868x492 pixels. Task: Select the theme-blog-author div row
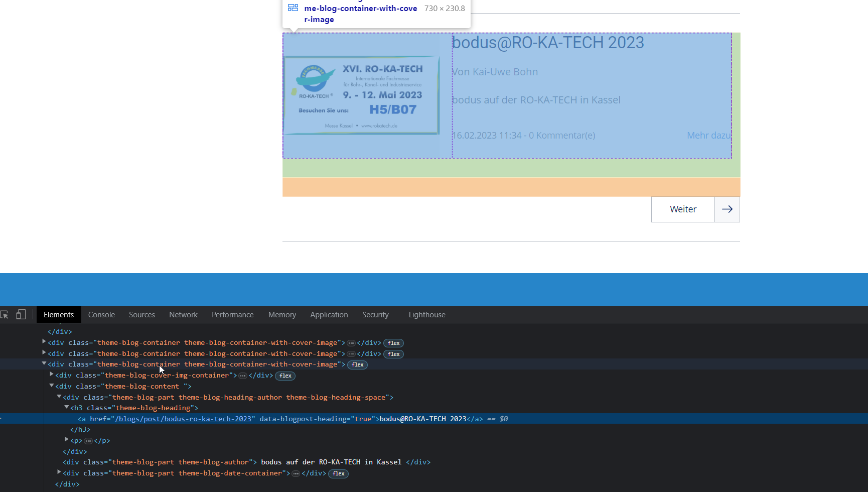(x=434, y=462)
